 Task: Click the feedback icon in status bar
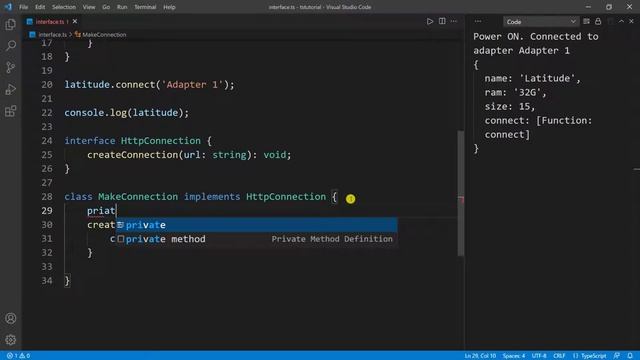tap(617, 356)
